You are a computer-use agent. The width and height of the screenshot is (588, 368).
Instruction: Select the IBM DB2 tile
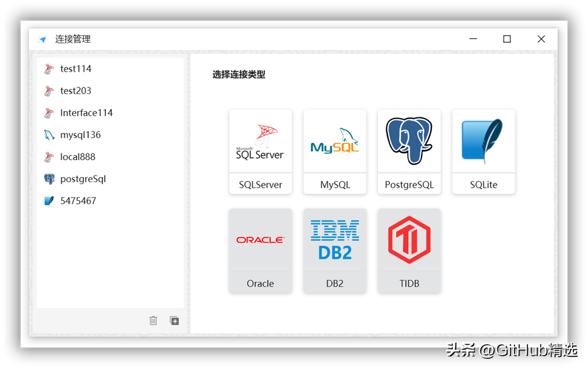click(x=335, y=251)
